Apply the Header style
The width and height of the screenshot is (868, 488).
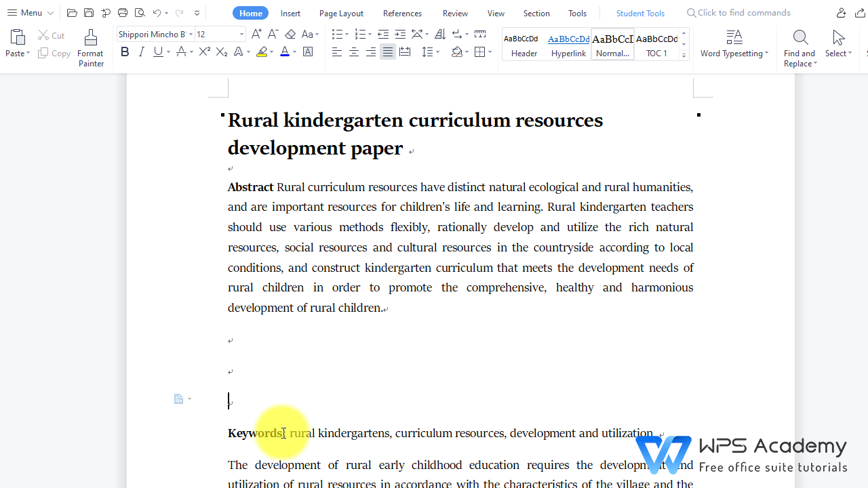[x=524, y=45]
